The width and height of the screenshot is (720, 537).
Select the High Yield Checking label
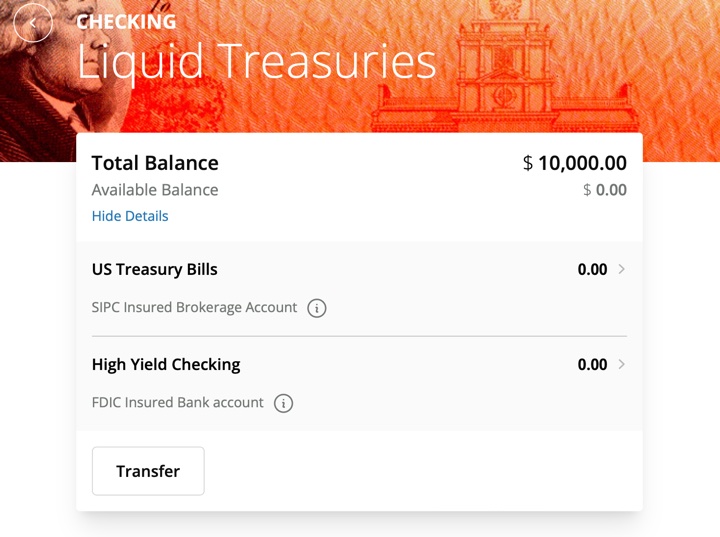(166, 364)
